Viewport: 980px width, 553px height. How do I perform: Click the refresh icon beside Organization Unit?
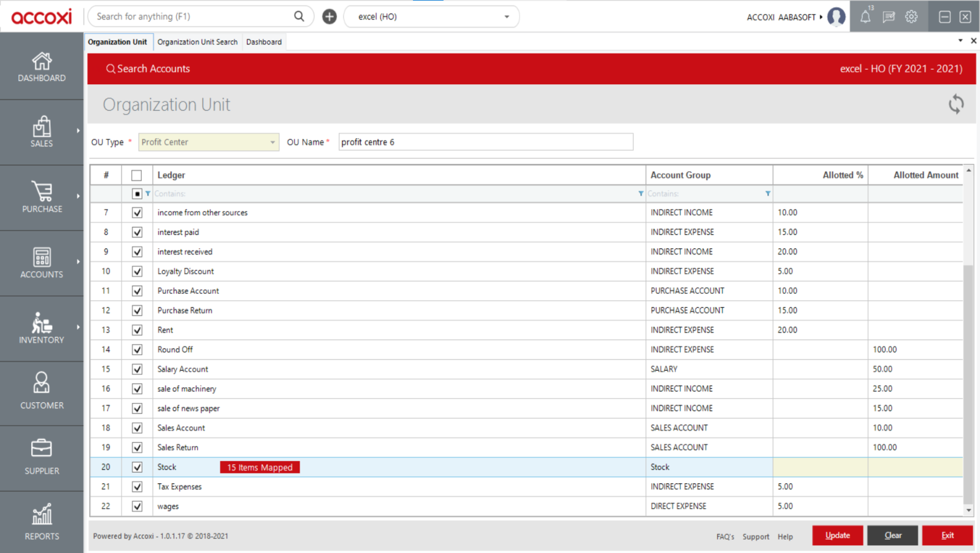[x=956, y=104]
